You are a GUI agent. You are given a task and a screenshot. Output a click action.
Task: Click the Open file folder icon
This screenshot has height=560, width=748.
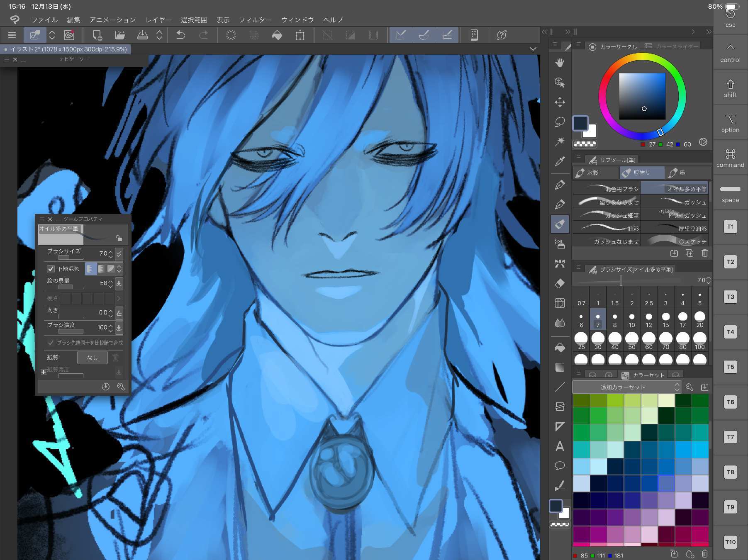pos(120,35)
